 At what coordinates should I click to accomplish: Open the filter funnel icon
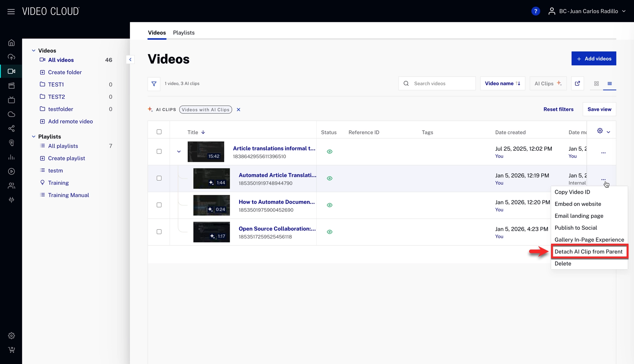[x=154, y=84]
